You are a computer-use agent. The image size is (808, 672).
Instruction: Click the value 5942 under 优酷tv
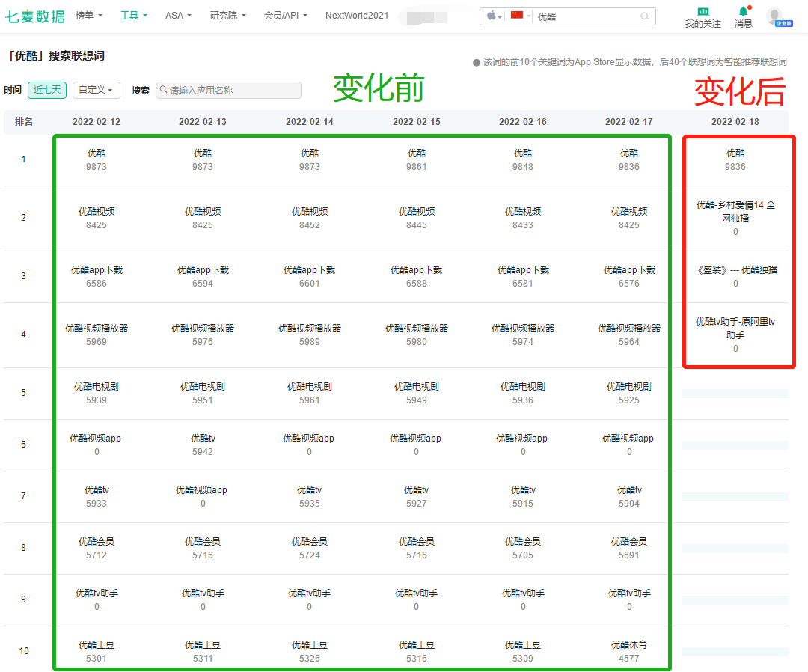(203, 452)
